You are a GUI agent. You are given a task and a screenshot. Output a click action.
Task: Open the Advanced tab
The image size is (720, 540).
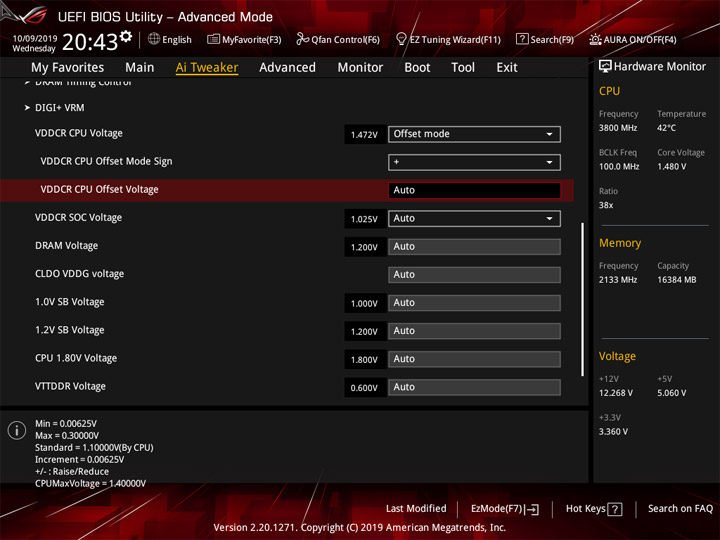point(287,68)
